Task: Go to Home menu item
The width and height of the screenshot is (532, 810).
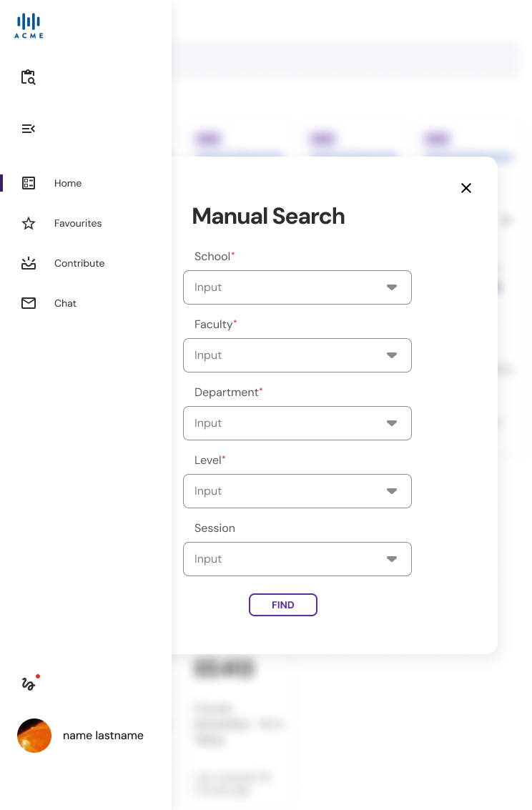Action: [68, 184]
